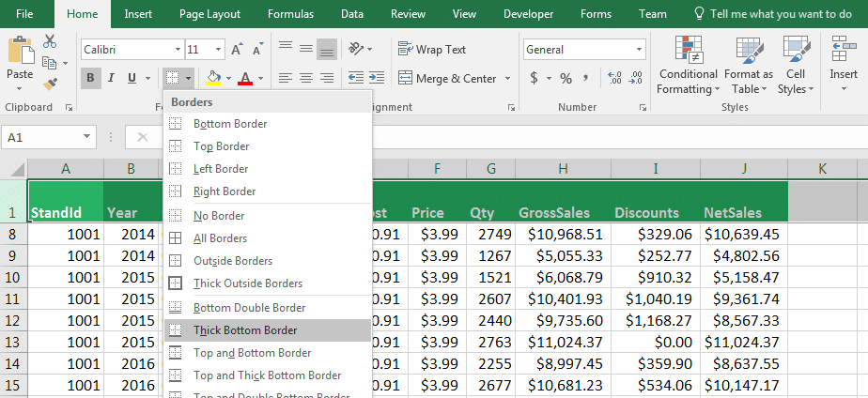Screen dimensions: 868x398
Task: Apply Comma Style formatting
Action: 586,78
